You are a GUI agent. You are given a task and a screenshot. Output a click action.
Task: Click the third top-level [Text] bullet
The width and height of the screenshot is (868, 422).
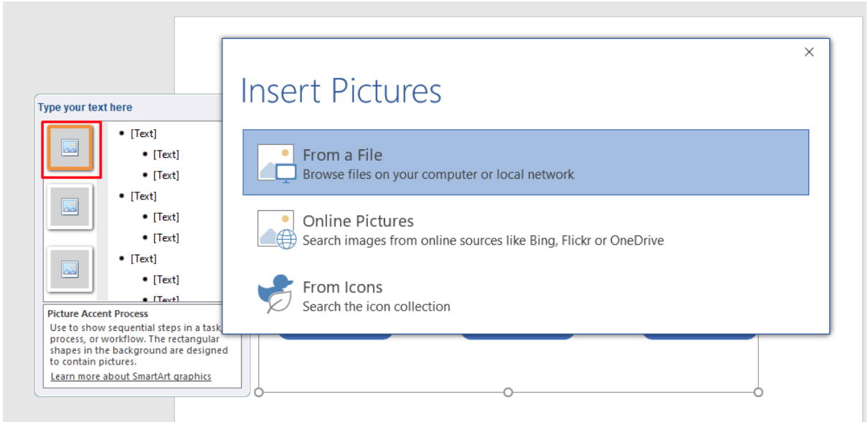[143, 258]
